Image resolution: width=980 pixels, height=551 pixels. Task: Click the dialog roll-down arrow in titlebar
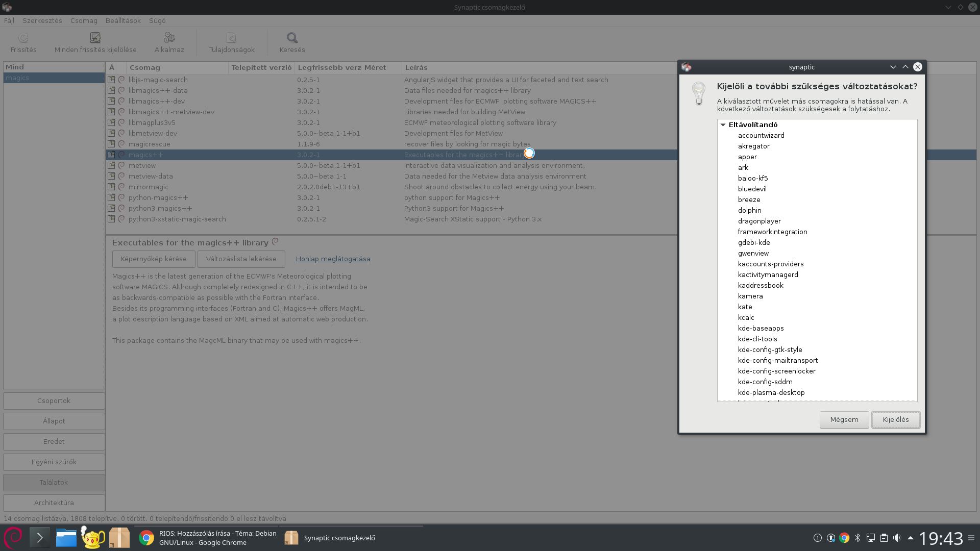point(893,67)
